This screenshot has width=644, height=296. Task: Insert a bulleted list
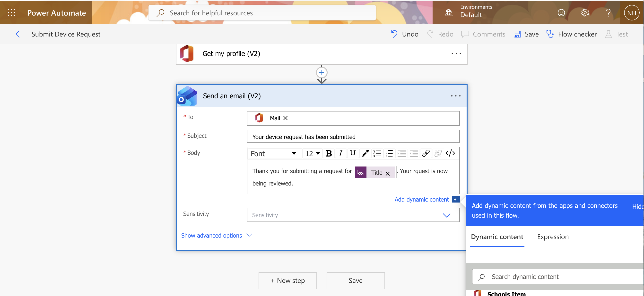coord(377,153)
